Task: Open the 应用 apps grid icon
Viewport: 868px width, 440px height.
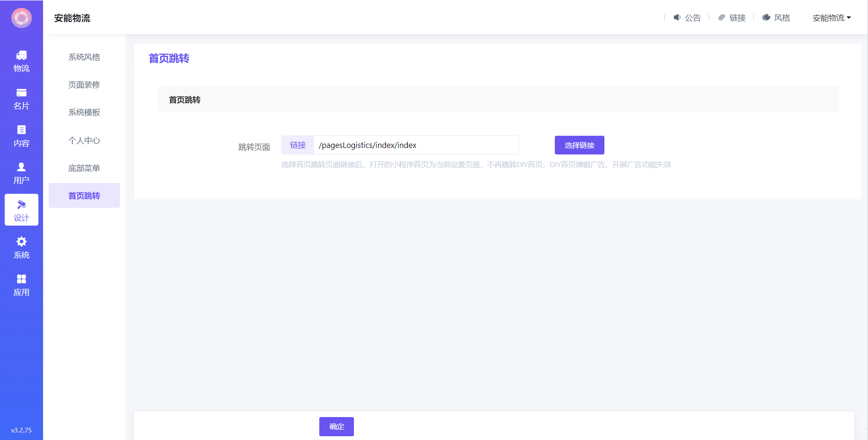Action: click(x=22, y=279)
